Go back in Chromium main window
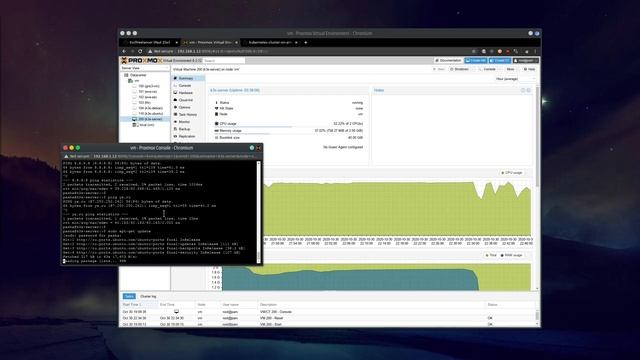The image size is (640, 360). pos(124,51)
